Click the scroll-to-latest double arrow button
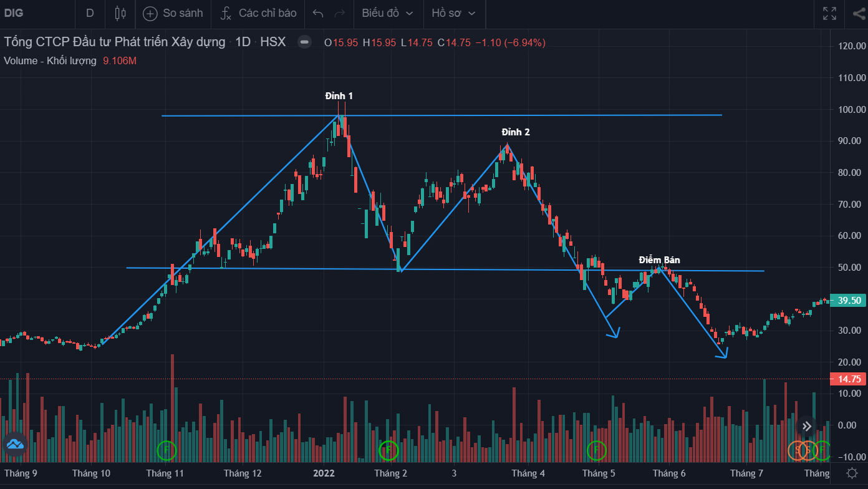Viewport: 868px width, 489px height. (806, 427)
